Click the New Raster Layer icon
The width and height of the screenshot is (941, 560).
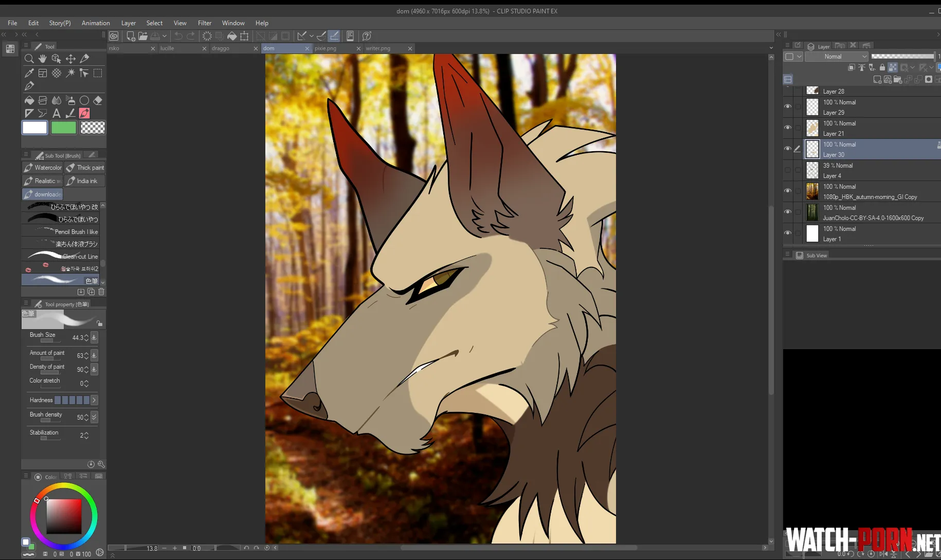(877, 80)
